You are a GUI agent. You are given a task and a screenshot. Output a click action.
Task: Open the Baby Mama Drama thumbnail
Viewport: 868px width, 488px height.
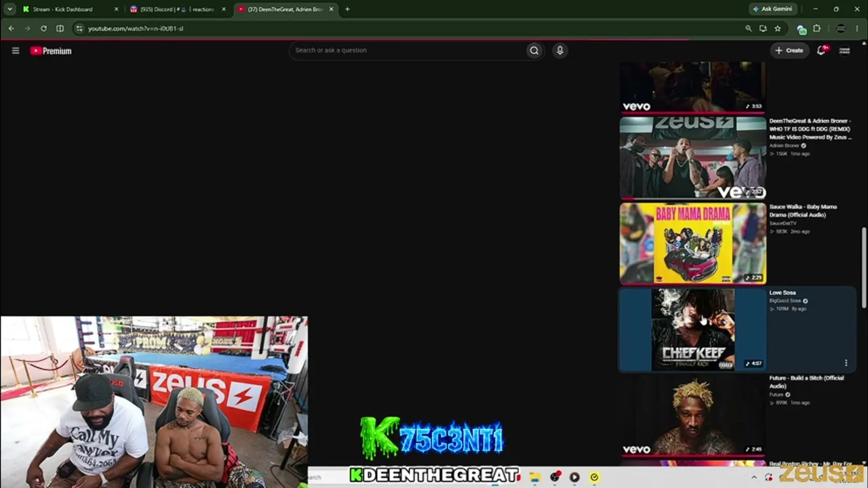692,243
